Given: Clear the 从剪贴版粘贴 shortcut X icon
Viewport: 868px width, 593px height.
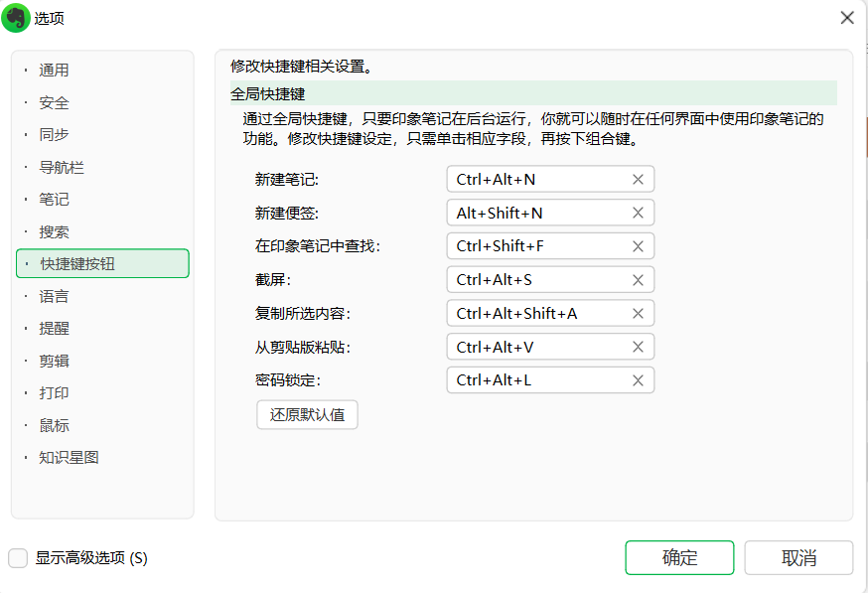Looking at the screenshot, I should [x=638, y=347].
